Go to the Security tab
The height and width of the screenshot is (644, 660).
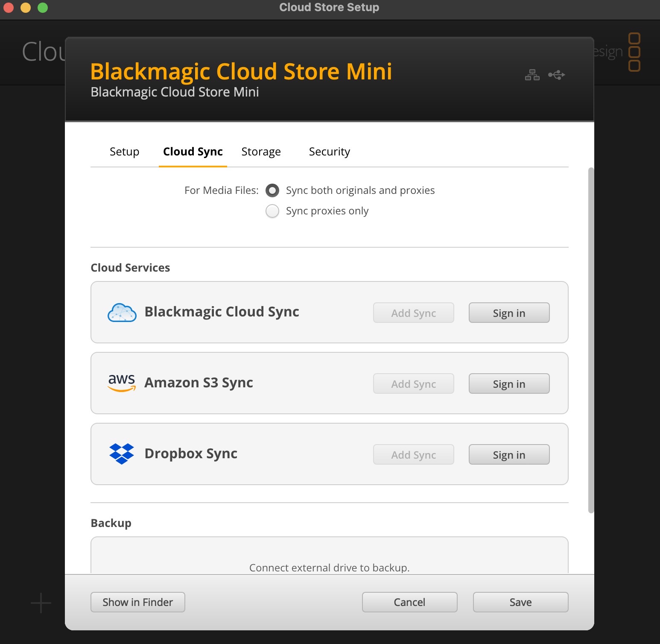(329, 152)
